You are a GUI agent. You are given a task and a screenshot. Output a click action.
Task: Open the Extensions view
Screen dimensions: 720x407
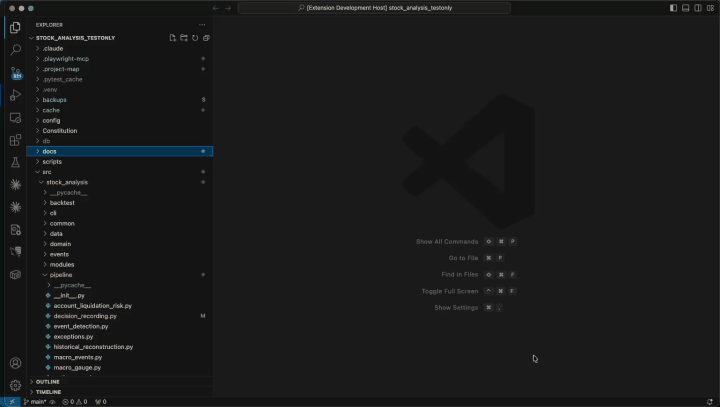15,140
